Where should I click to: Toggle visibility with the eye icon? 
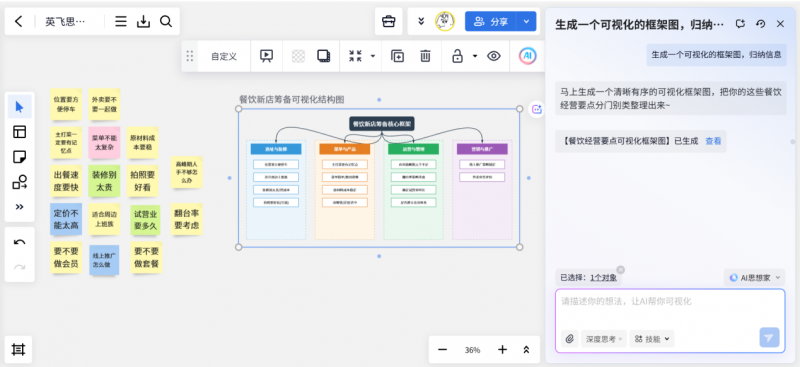pos(493,56)
